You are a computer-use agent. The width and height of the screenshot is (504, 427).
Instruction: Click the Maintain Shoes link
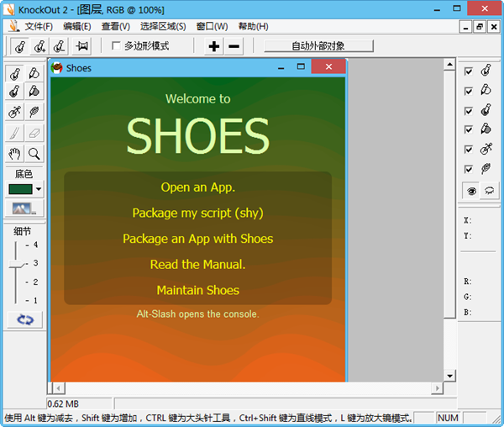coord(198,290)
